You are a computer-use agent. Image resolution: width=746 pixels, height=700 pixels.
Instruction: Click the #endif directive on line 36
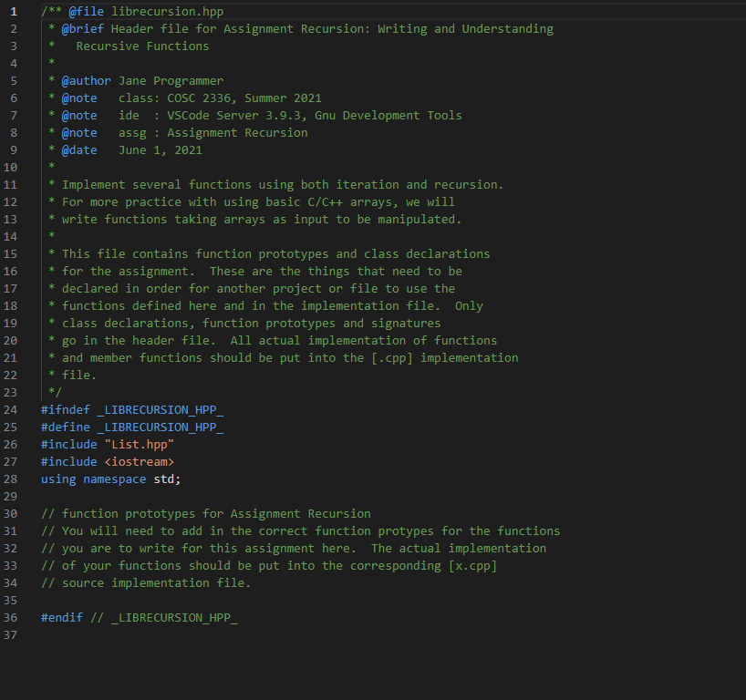pos(60,617)
